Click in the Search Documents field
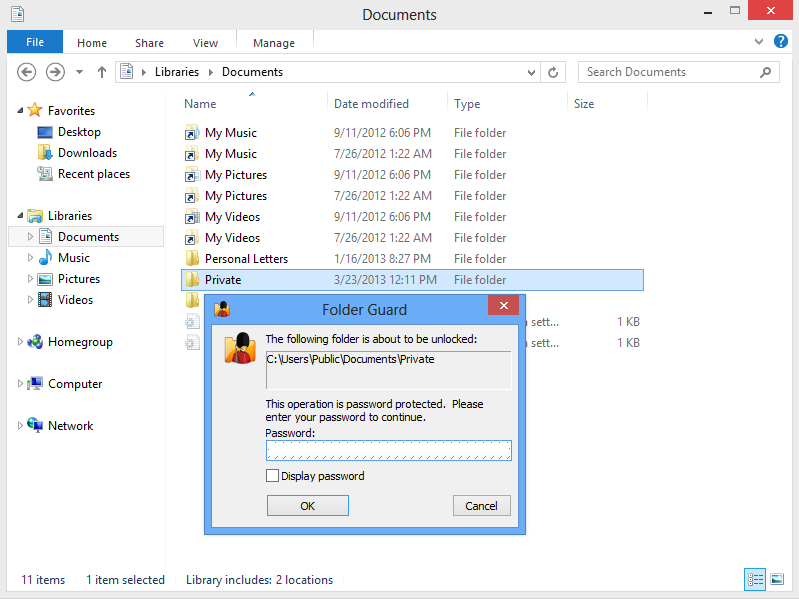This screenshot has height=599, width=799. 670,72
